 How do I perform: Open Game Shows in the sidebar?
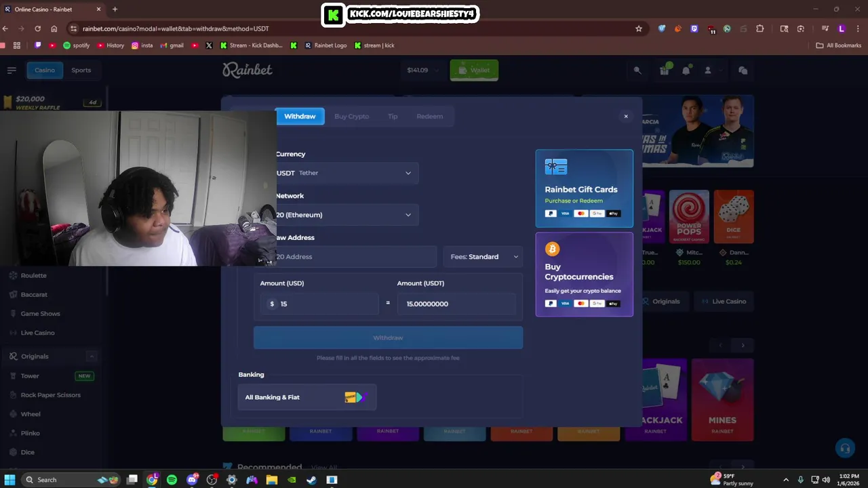40,313
